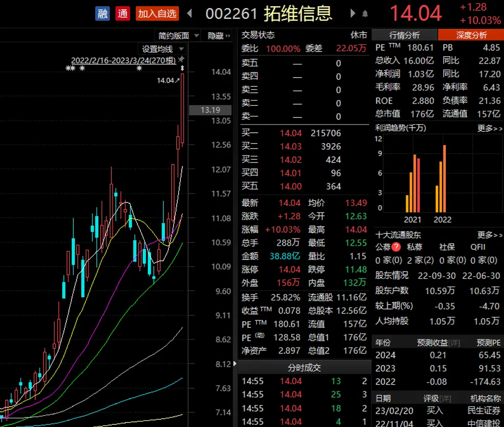This screenshot has width=504, height=427.
Task: Click the red 通 connect badge
Action: pos(123,13)
